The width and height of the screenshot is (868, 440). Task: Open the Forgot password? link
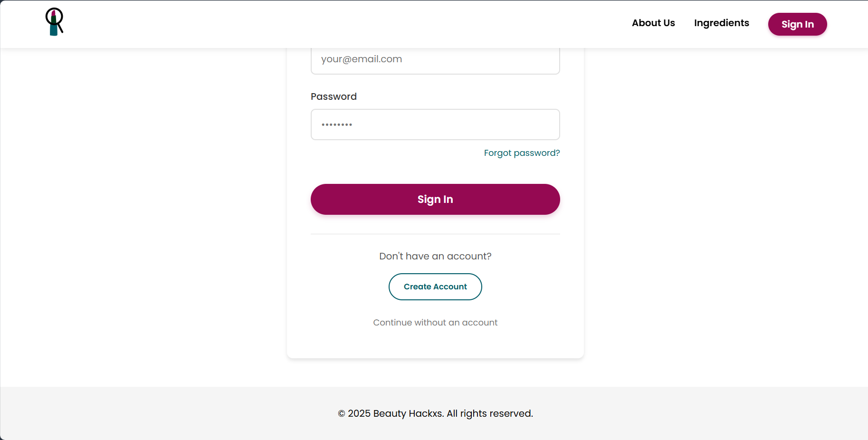[x=522, y=153]
